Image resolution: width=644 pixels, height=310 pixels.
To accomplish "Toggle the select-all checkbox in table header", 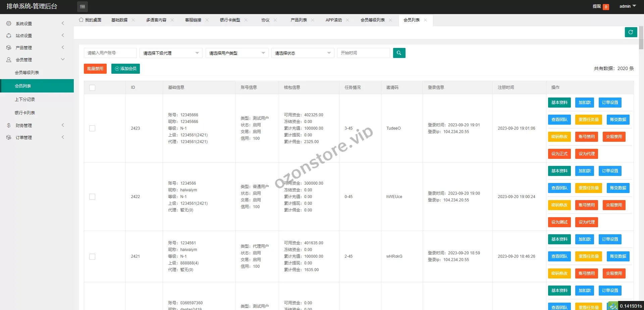I will tap(92, 88).
